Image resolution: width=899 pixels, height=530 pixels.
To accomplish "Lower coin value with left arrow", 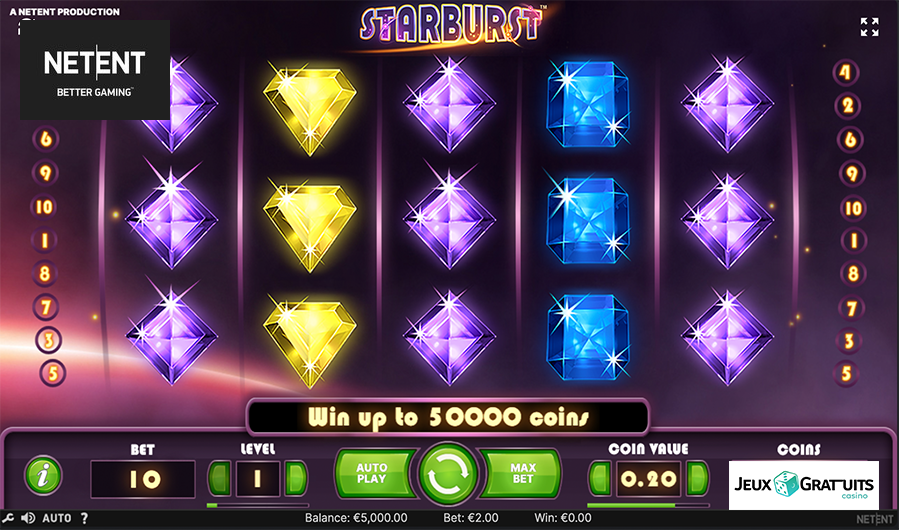I will [x=600, y=478].
